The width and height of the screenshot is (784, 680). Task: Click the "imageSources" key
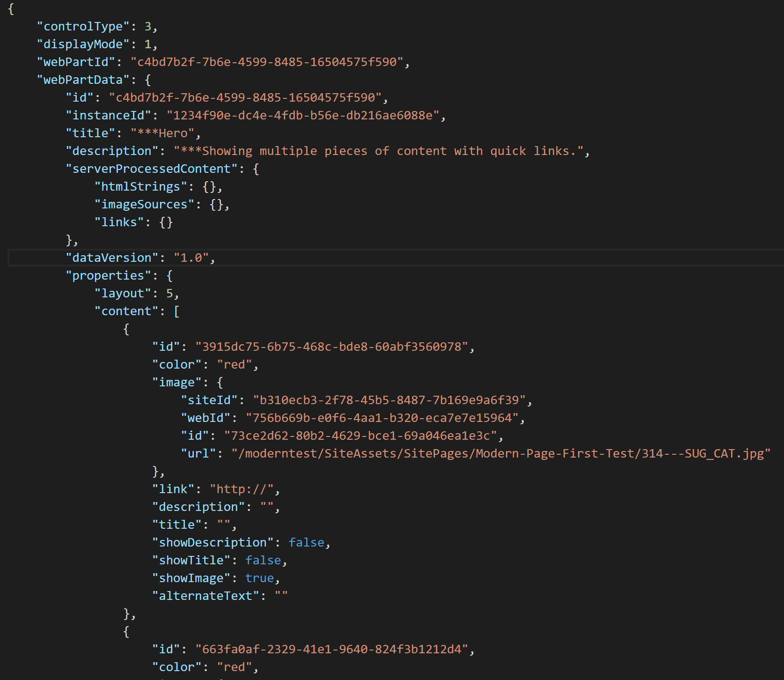pyautogui.click(x=144, y=205)
